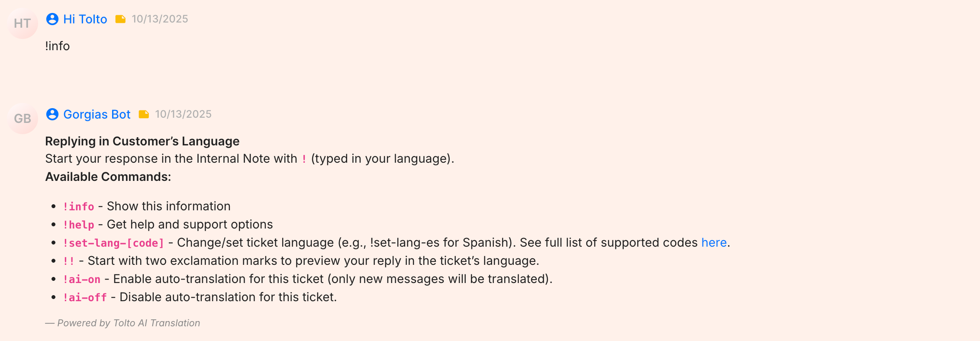980x341 pixels.
Task: Click the yellow note icon beside Hi Tolto
Action: point(120,19)
